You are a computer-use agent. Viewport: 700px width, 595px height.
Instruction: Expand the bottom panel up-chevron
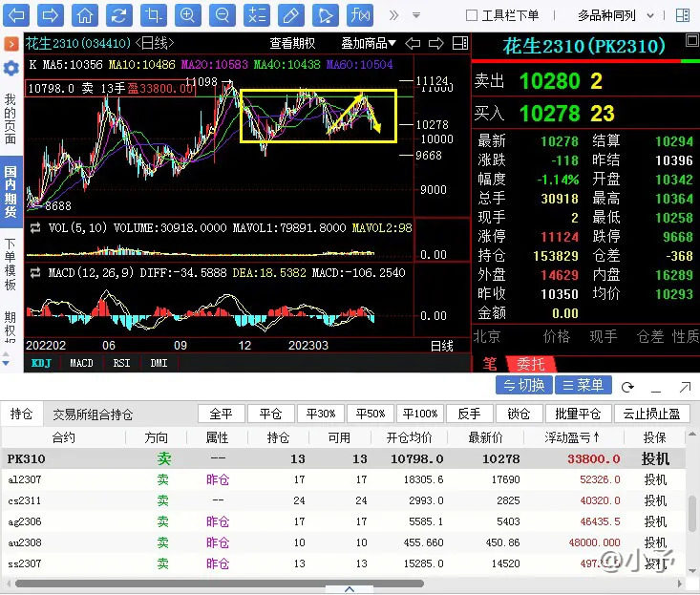(350, 589)
